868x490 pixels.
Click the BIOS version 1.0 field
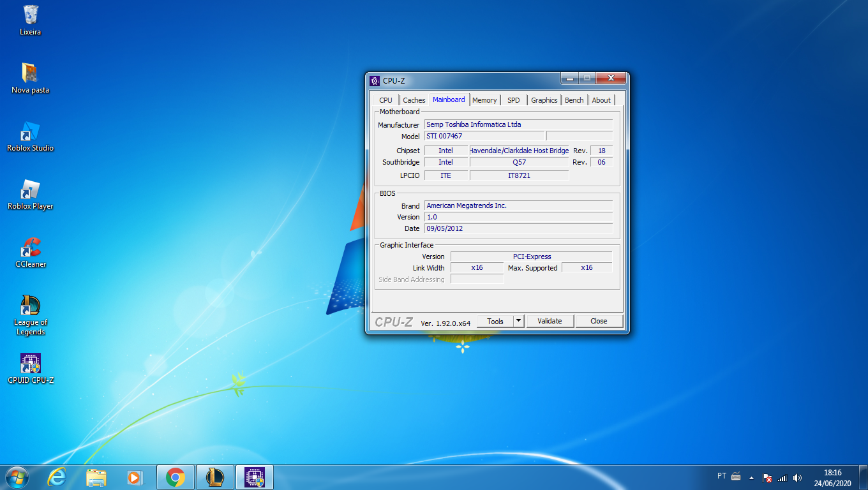519,217
